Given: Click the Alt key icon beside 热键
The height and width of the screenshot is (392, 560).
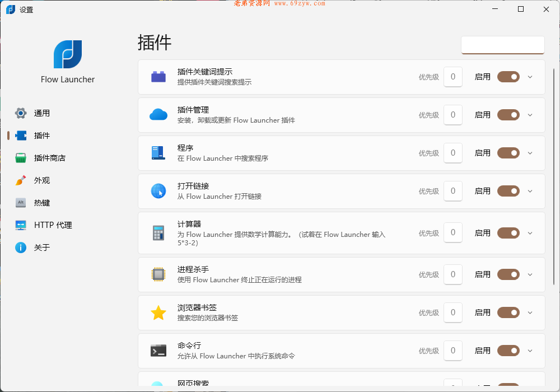Looking at the screenshot, I should click(x=21, y=203).
